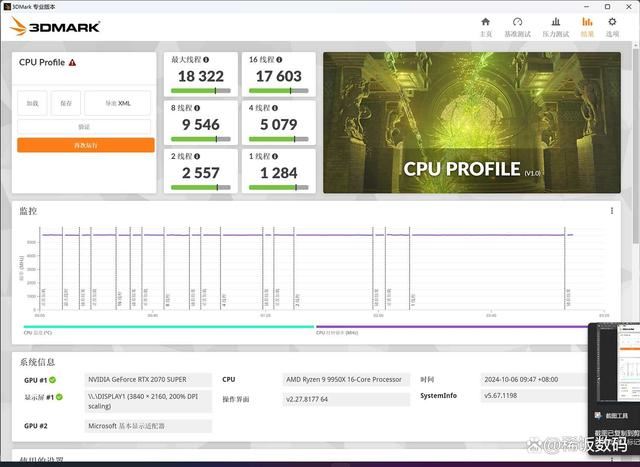The height and width of the screenshot is (467, 640).
Task: Click the version value v2.27.8177 64
Action: [307, 399]
